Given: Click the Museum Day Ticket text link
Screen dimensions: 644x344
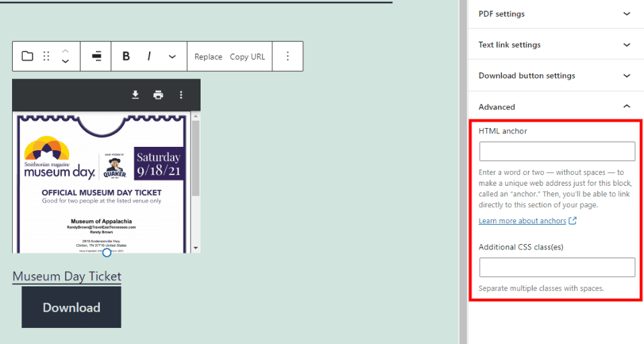Looking at the screenshot, I should point(67,276).
